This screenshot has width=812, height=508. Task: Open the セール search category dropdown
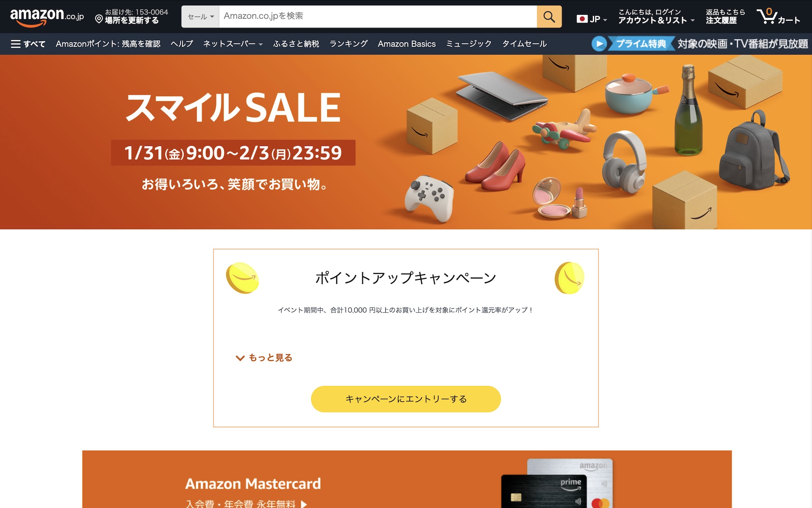200,17
